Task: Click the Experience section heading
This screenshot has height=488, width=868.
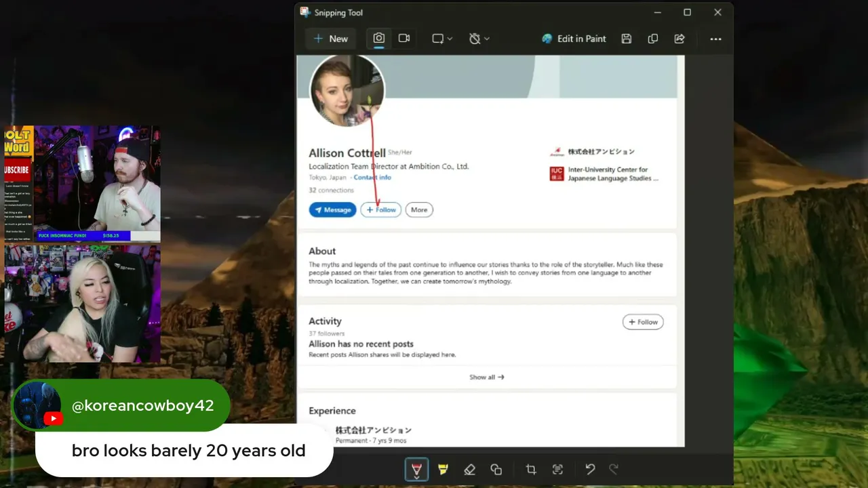Action: coord(332,411)
